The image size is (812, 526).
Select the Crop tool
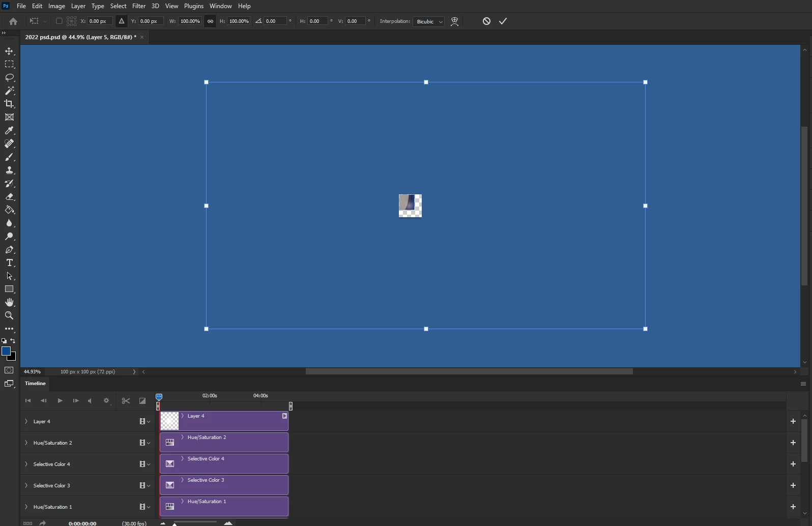(9, 104)
